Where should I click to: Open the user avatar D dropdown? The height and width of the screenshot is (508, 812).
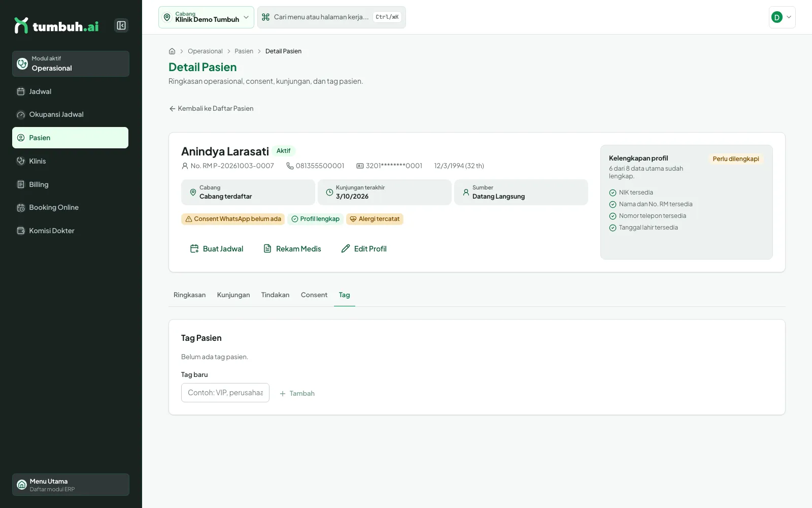(782, 17)
